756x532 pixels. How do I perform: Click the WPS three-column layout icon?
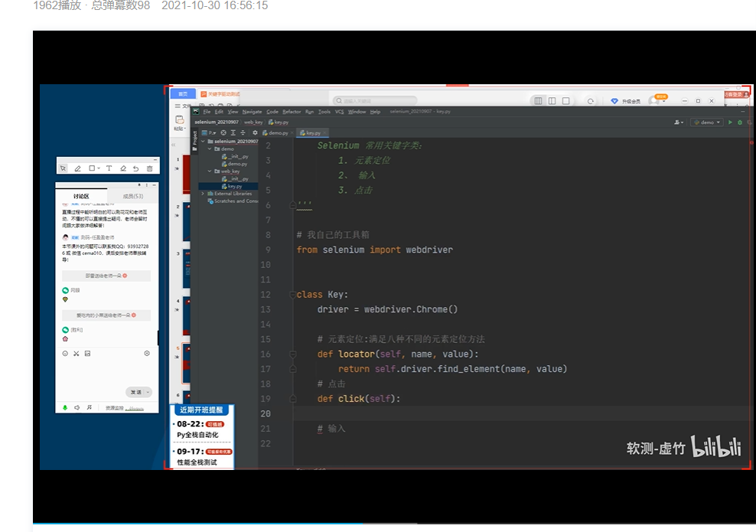click(x=538, y=101)
